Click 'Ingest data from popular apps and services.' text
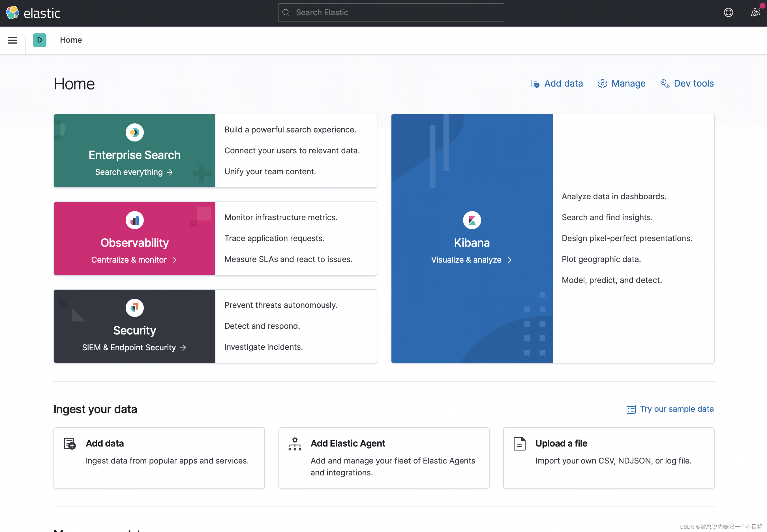The width and height of the screenshot is (767, 532). [x=167, y=461]
